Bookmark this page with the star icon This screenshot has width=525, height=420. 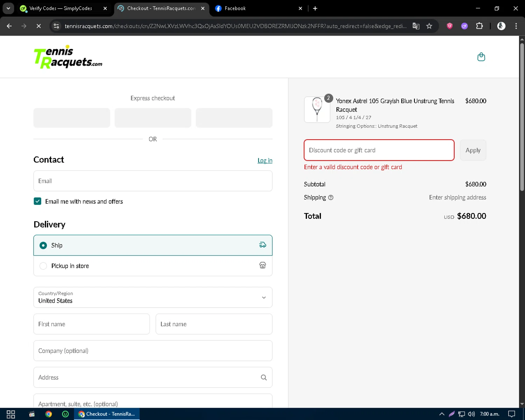429,26
